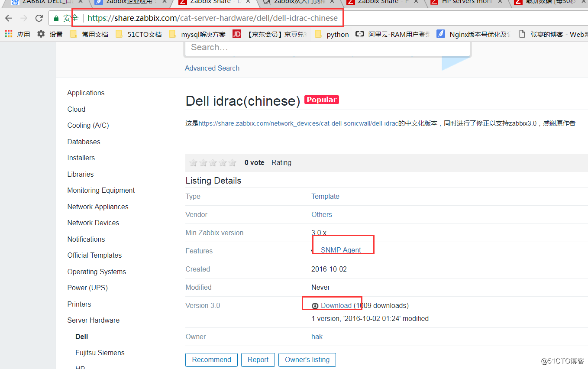Click the Created date 2016-10-02
The image size is (588, 369).
tap(329, 269)
